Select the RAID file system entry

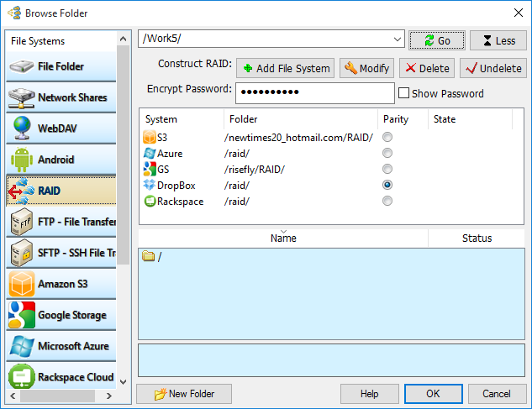61,191
